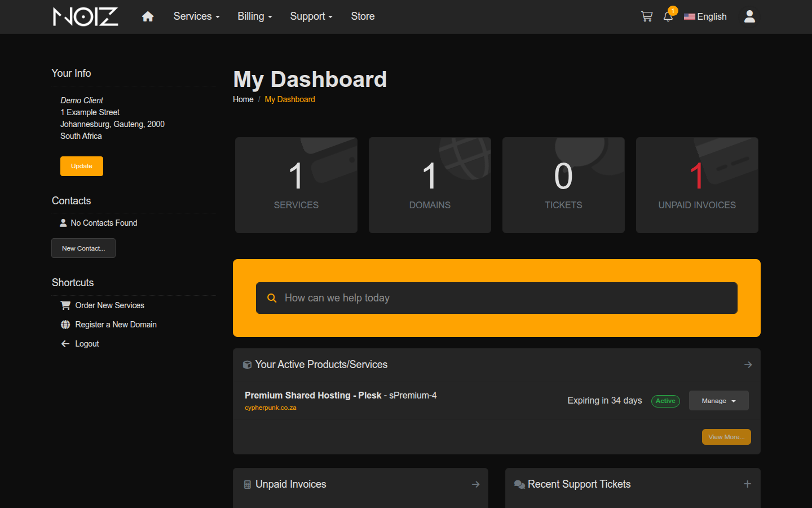
Task: Click 'Premium Shared Hosting - Plesk' product title
Action: pos(313,396)
